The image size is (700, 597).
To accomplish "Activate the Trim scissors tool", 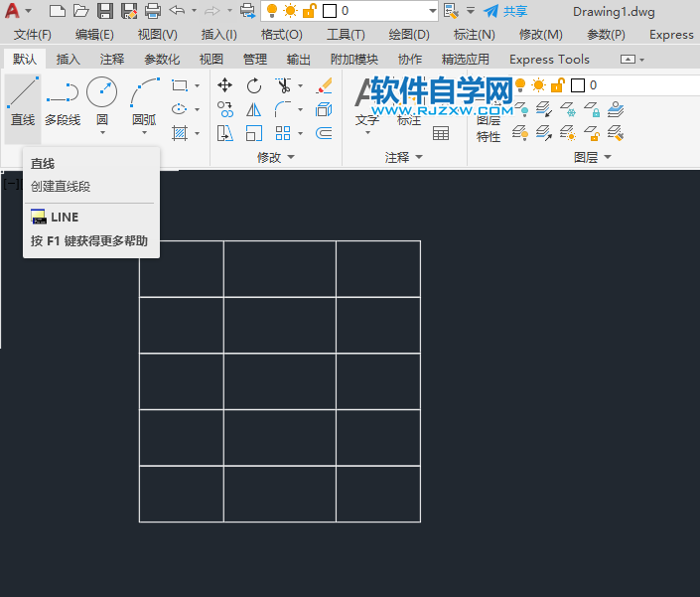I will 283,85.
